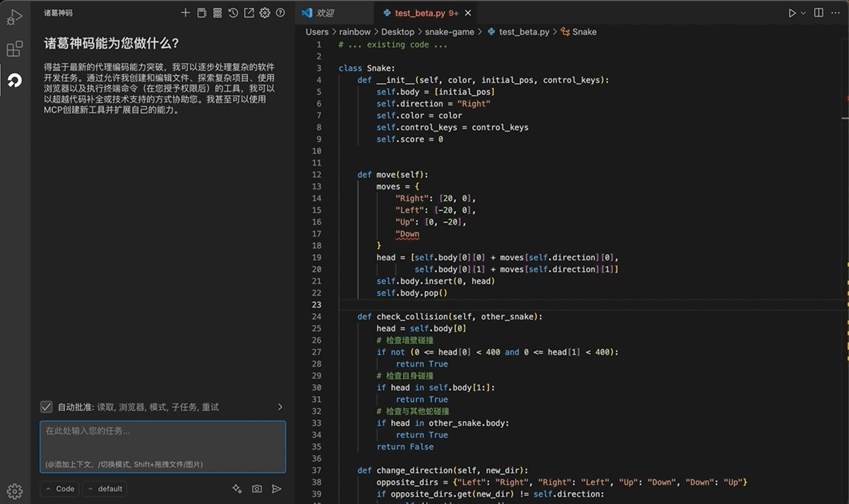The width and height of the screenshot is (849, 504).
Task: Open the task history clock icon
Action: (x=233, y=13)
